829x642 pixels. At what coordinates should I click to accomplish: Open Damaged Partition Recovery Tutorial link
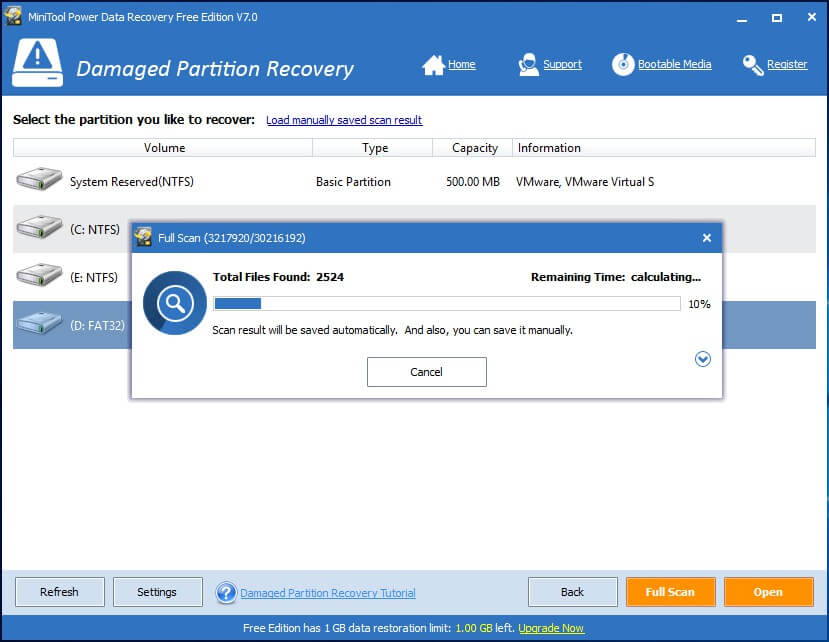coord(328,593)
